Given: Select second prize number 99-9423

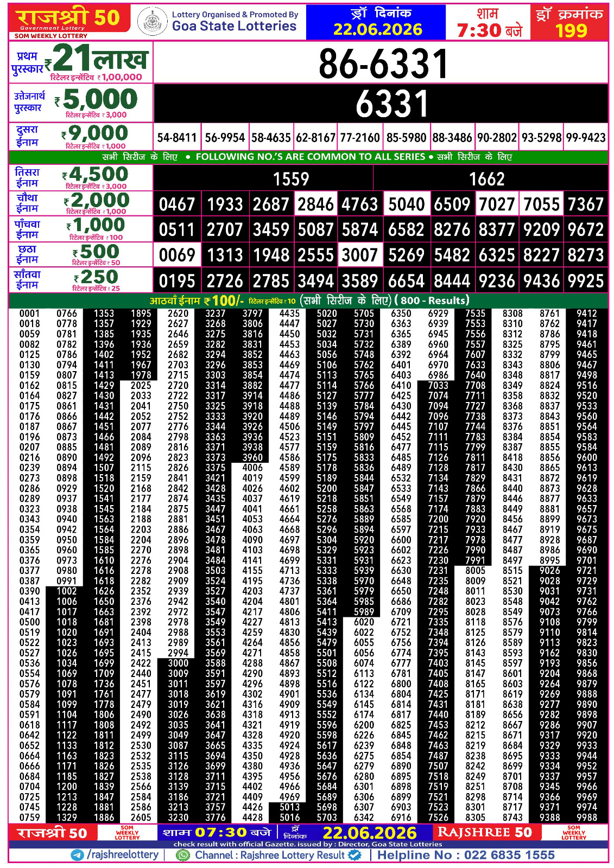Looking at the screenshot, I should click(586, 138).
